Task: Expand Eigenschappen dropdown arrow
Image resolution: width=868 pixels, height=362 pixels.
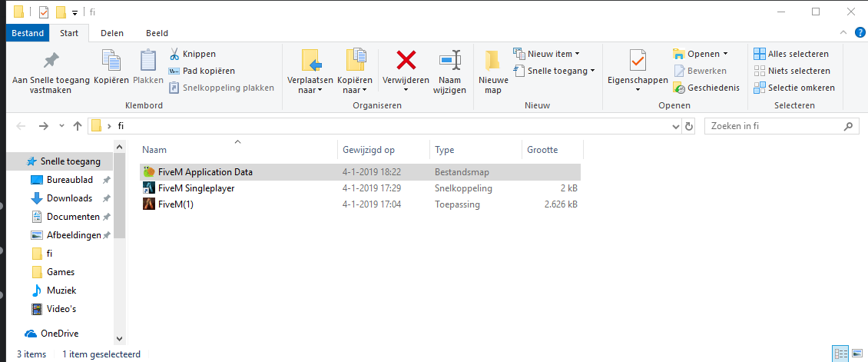Action: pos(638,90)
